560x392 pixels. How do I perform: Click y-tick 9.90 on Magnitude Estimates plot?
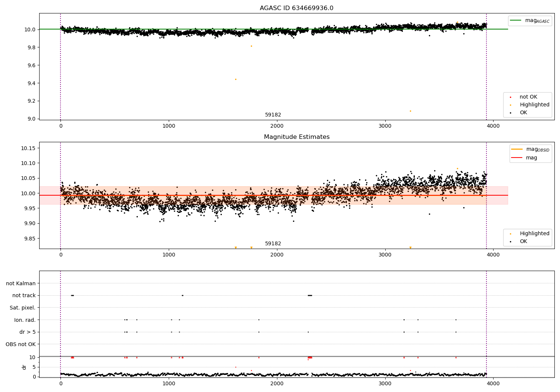[29, 224]
